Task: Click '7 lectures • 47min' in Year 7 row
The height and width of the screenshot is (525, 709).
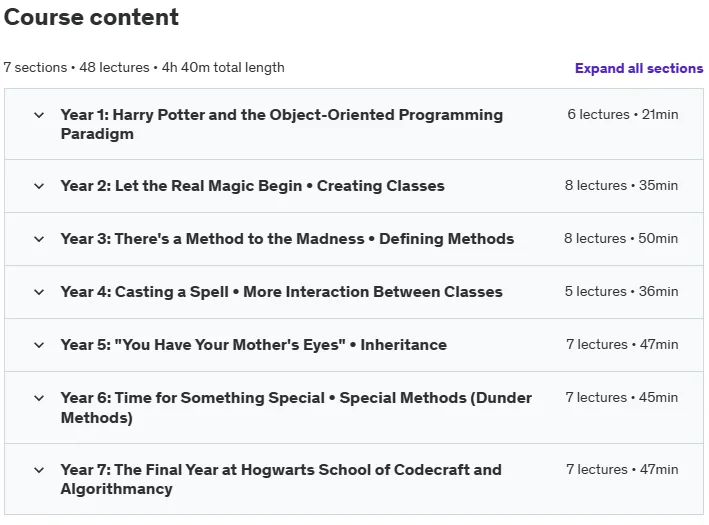Action: pyautogui.click(x=622, y=469)
